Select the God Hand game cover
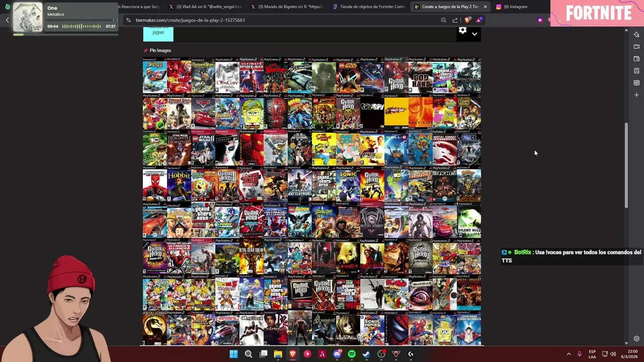Image resolution: width=644 pixels, height=362 pixels. [x=421, y=75]
